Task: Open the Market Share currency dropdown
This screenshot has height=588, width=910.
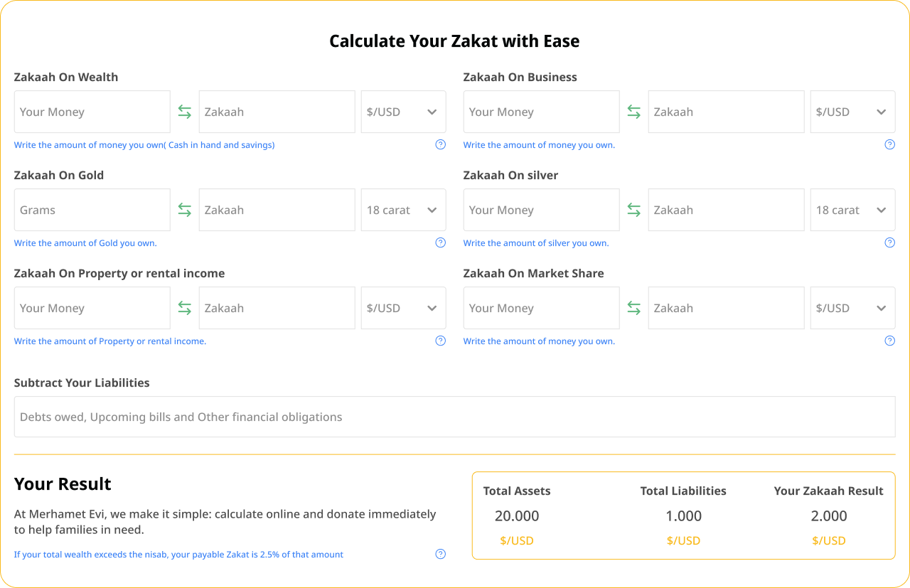Action: point(852,308)
